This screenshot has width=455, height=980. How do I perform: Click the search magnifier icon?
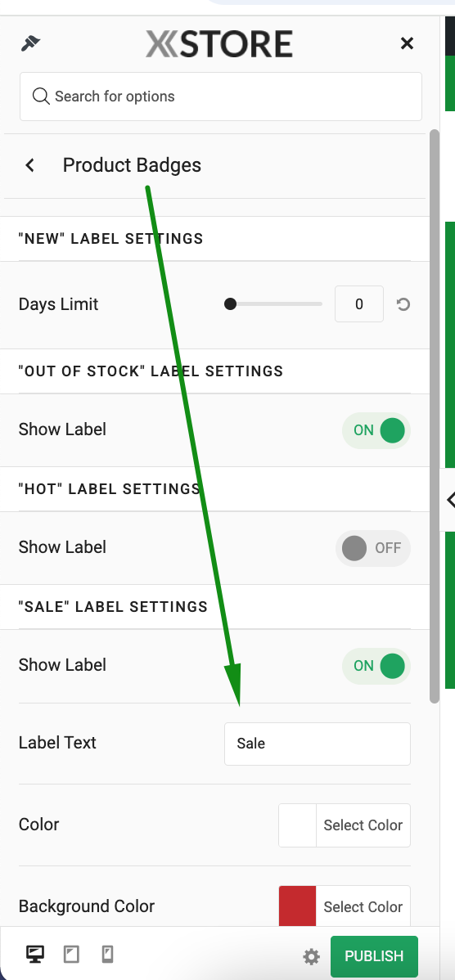[41, 97]
